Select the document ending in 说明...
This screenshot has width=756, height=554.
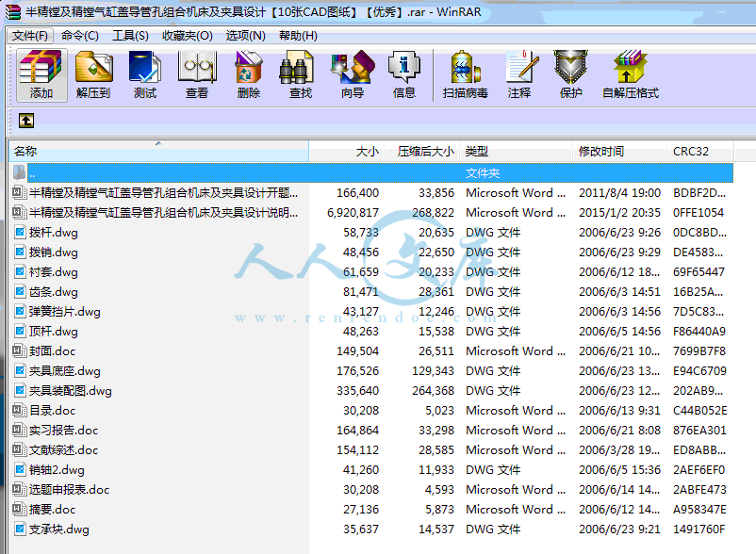(x=163, y=212)
